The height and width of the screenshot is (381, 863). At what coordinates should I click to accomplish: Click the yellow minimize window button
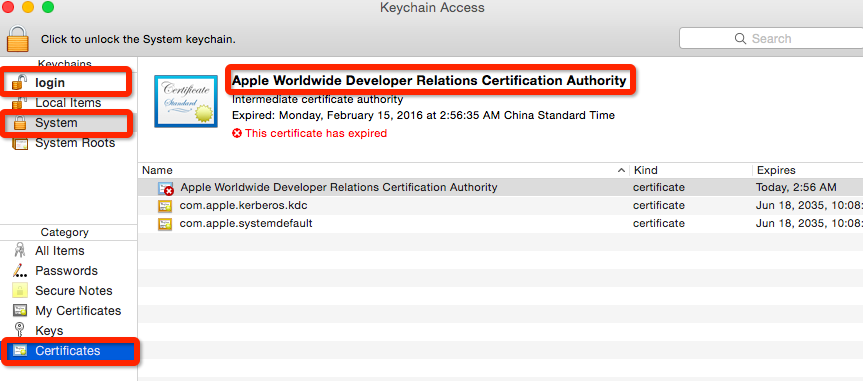click(28, 7)
